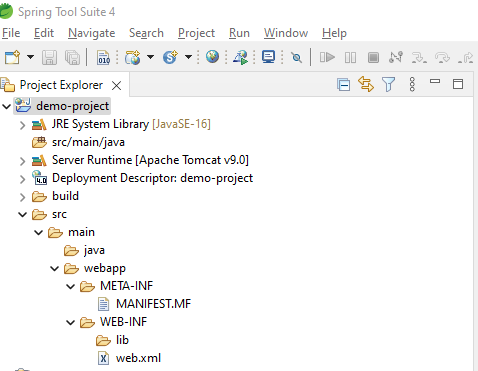
Task: Open the Search menu
Action: pyautogui.click(x=146, y=33)
